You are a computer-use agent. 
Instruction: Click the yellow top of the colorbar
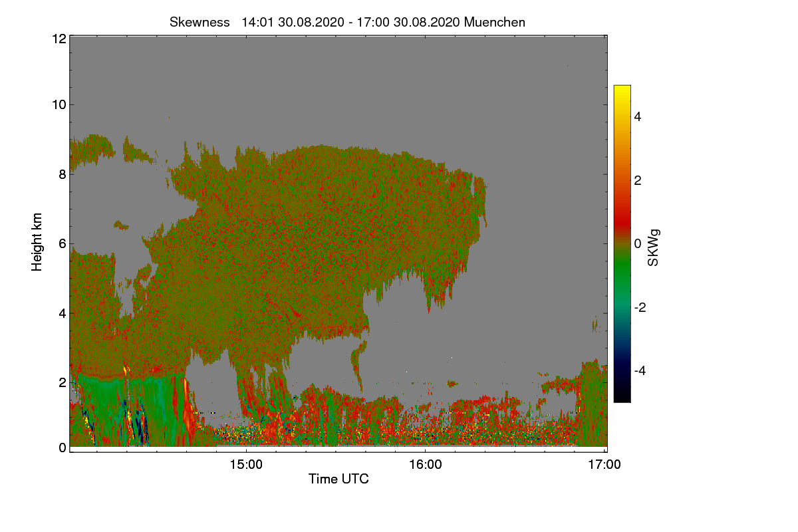[622, 90]
